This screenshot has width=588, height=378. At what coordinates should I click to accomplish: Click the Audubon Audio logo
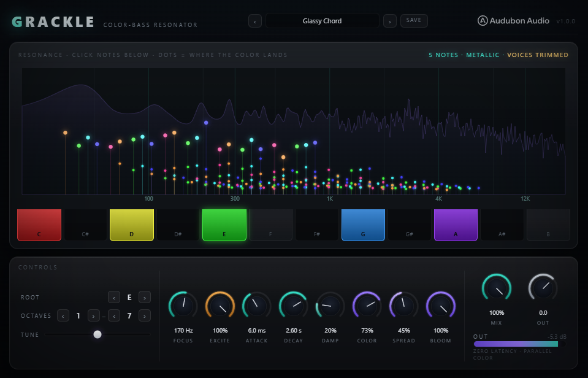click(513, 21)
